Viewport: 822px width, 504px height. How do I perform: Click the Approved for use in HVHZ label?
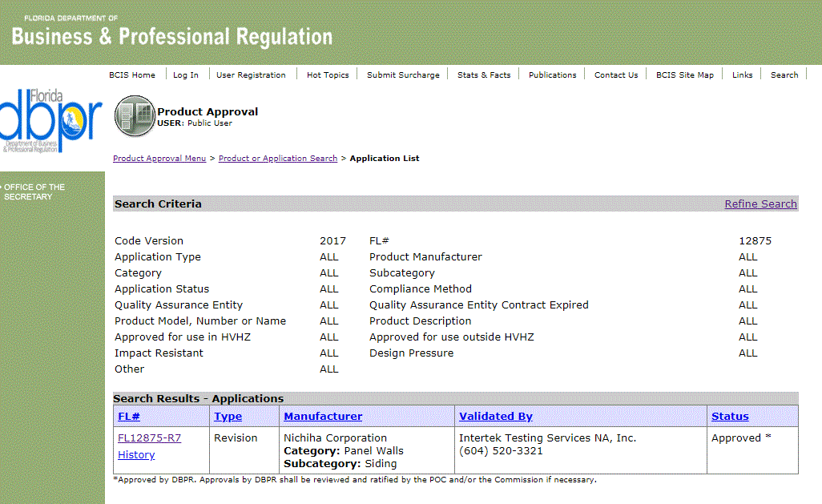183,337
